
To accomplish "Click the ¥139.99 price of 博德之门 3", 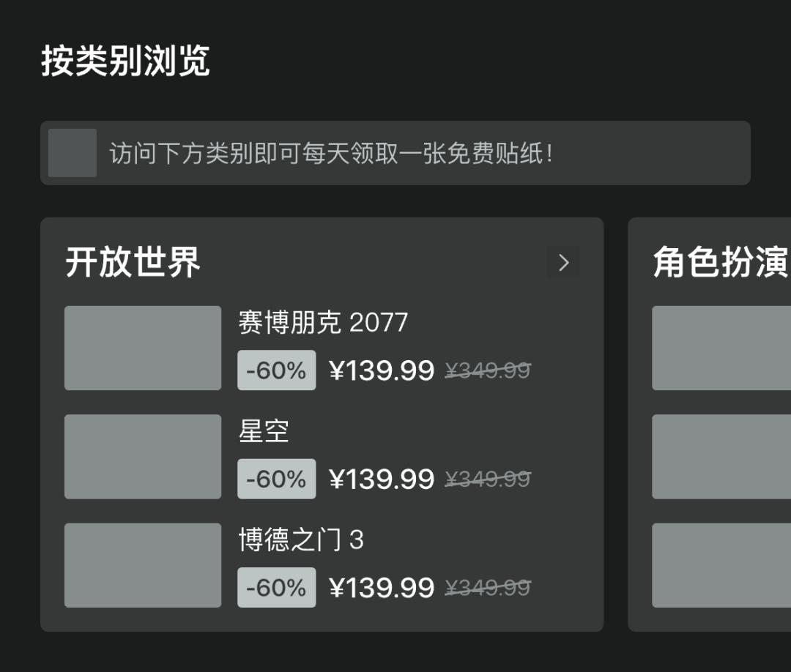I will [x=382, y=587].
